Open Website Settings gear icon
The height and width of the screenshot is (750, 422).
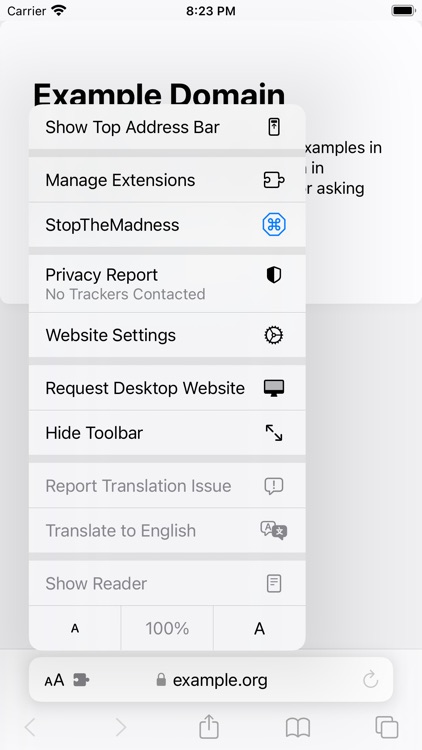(274, 335)
